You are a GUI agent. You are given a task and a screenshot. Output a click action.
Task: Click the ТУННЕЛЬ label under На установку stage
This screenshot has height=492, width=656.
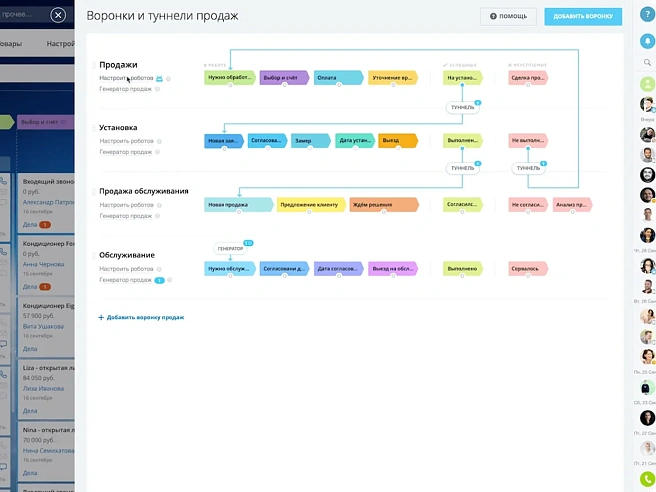pos(462,105)
